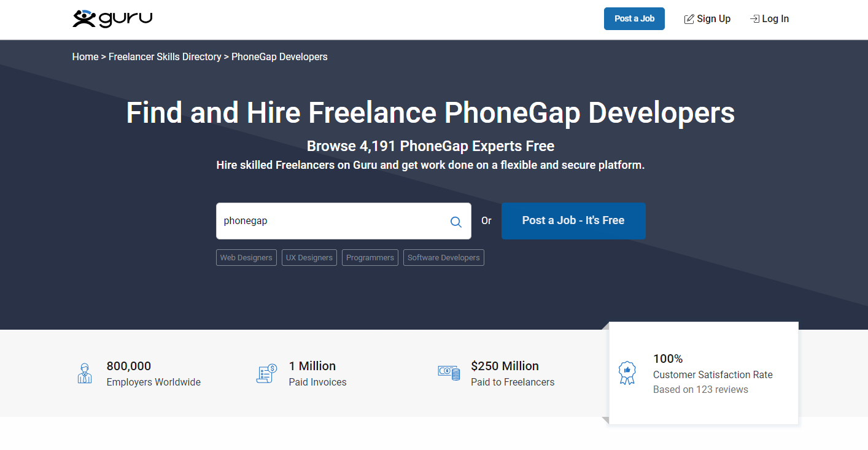The width and height of the screenshot is (868, 450).
Task: Select the Web Designers tag
Action: (x=246, y=258)
